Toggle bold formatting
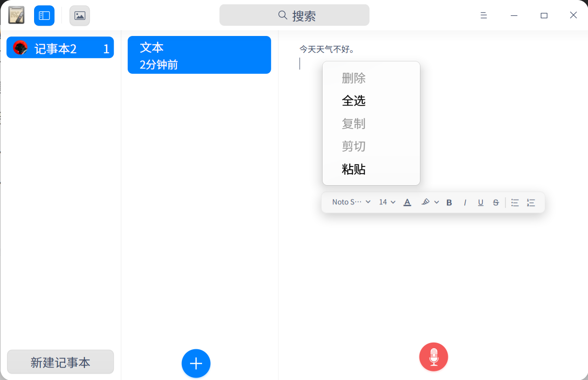This screenshot has width=588, height=380. click(x=449, y=202)
